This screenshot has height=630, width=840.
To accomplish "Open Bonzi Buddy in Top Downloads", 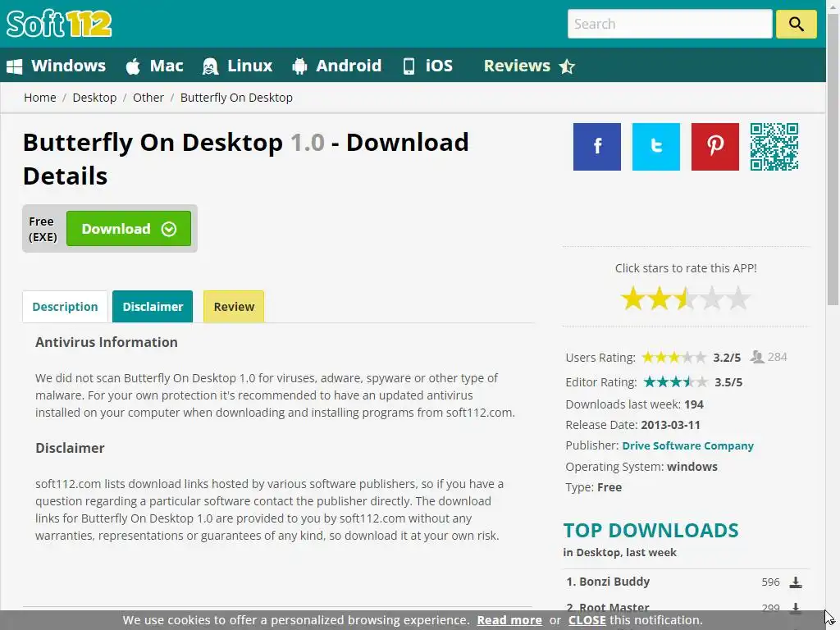I will (614, 582).
